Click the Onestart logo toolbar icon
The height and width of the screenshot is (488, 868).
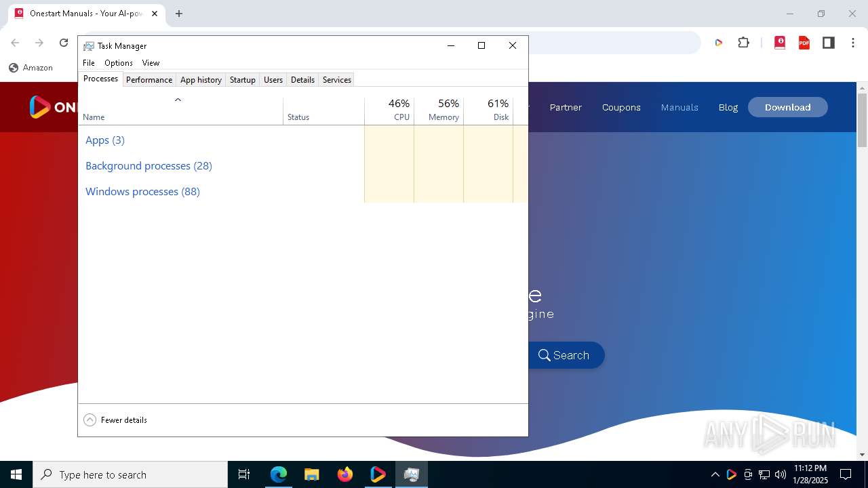click(x=719, y=43)
